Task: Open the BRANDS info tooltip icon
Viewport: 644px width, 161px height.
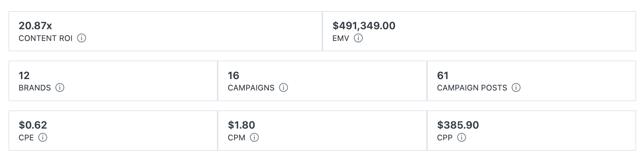Action: point(60,88)
